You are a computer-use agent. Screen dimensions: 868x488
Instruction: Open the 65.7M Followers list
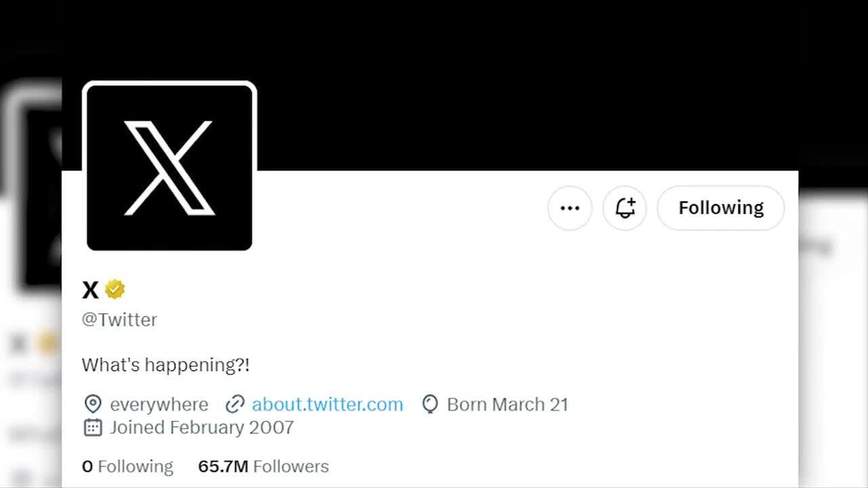(x=263, y=466)
